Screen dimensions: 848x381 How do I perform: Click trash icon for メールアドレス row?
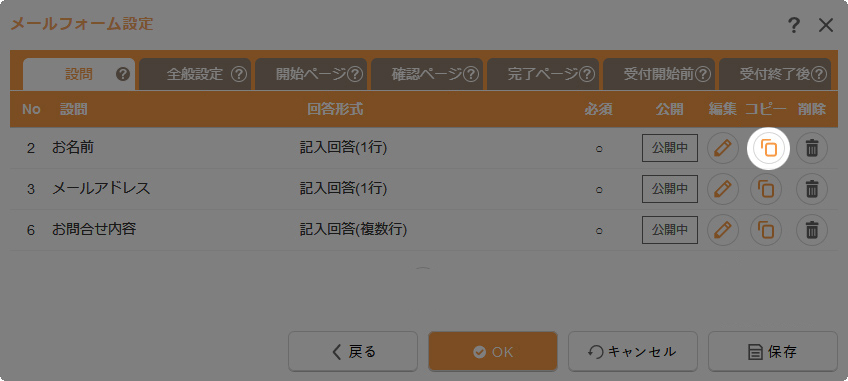[812, 189]
